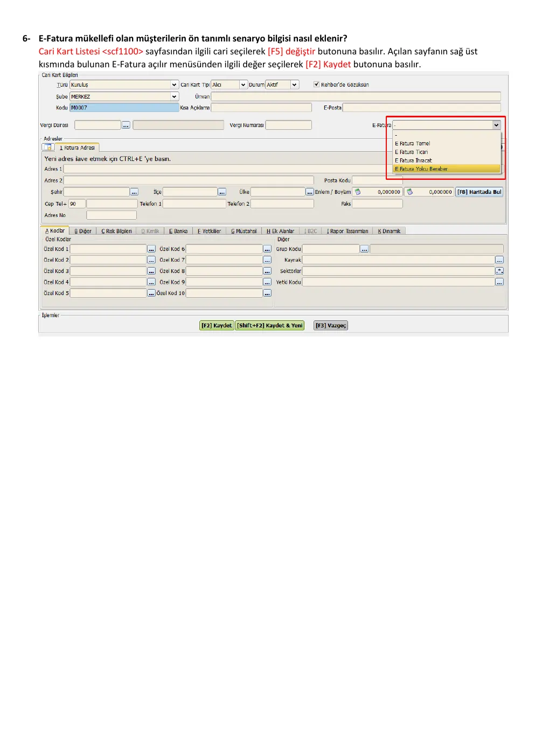The image size is (535, 756).
Task: Expand the Şube dropdown showing MERKEZ
Action: 175,97
